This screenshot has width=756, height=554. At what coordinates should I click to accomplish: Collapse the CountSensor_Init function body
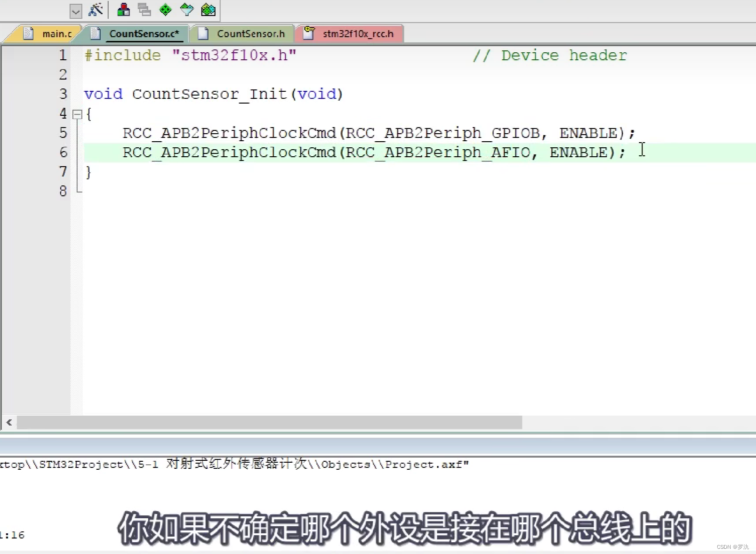click(78, 114)
